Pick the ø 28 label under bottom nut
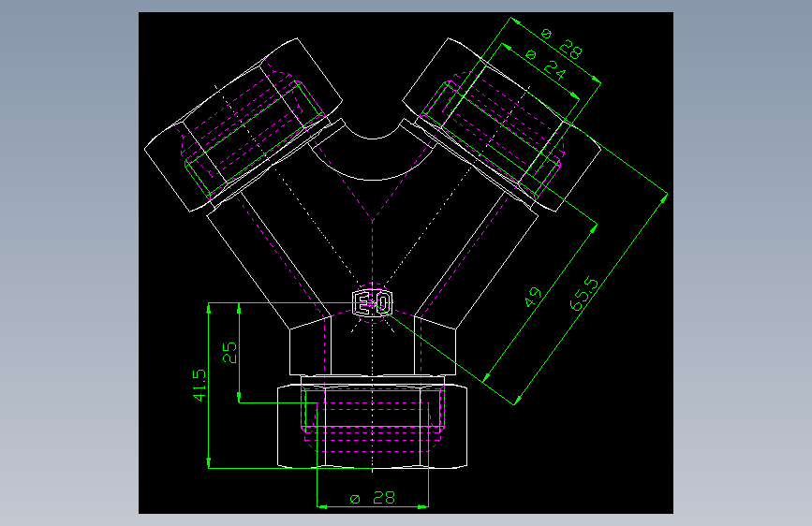 373,498
